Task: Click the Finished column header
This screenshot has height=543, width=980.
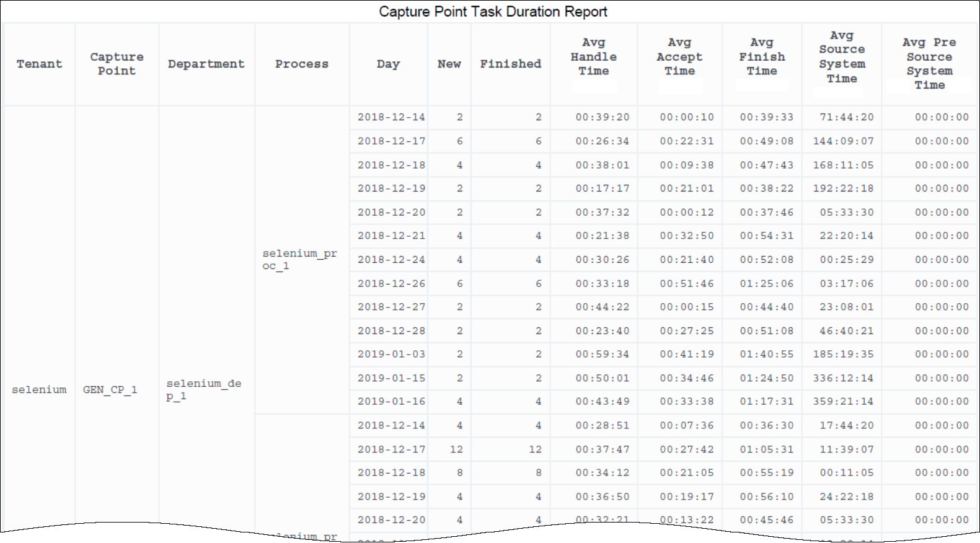Action: tap(510, 64)
